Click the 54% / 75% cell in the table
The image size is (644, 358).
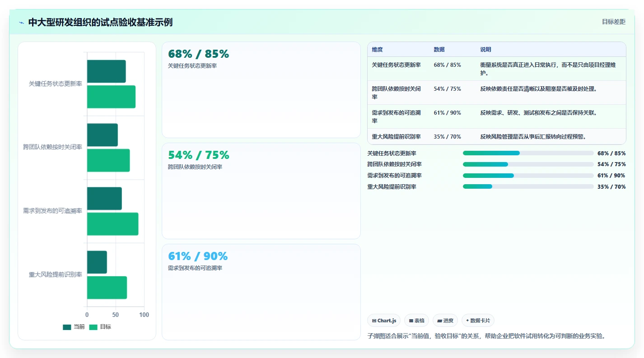447,89
